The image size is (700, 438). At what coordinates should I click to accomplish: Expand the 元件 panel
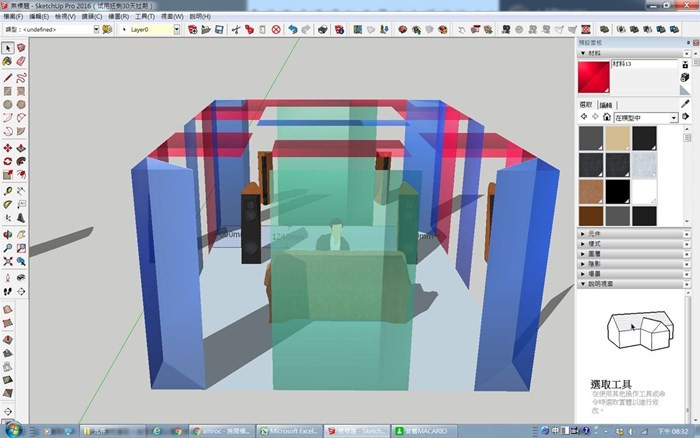583,234
